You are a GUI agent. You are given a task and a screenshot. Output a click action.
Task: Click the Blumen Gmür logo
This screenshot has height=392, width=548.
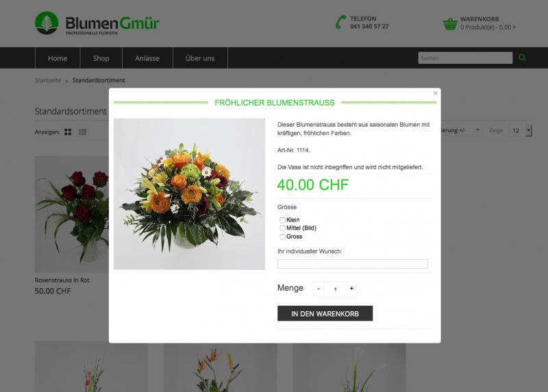coord(97,23)
